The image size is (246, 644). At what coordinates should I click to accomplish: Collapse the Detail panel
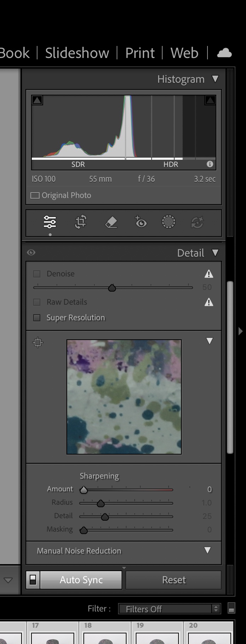point(215,253)
